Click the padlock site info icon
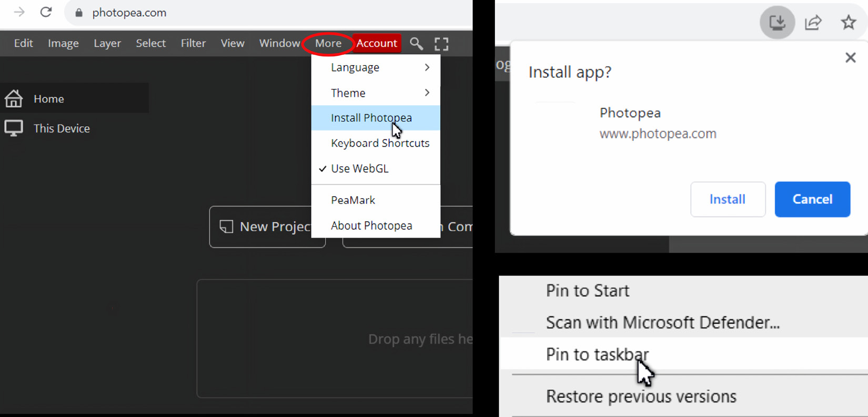Screen dimensions: 868x417 pos(79,13)
